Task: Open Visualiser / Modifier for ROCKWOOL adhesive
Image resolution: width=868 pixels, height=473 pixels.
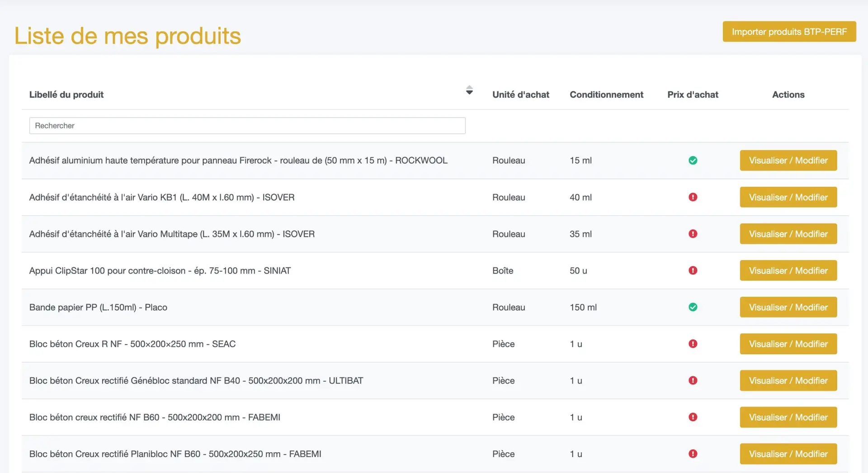Action: 788,161
